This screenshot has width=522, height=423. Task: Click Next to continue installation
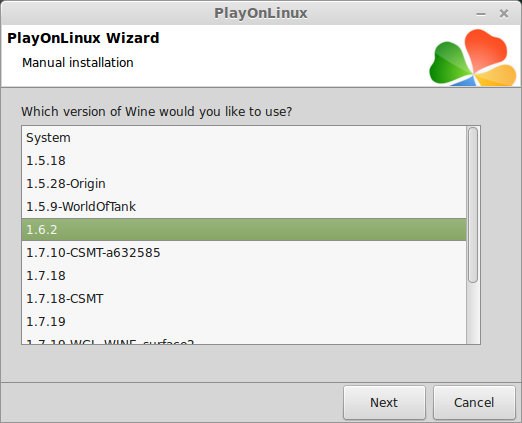tap(384, 402)
